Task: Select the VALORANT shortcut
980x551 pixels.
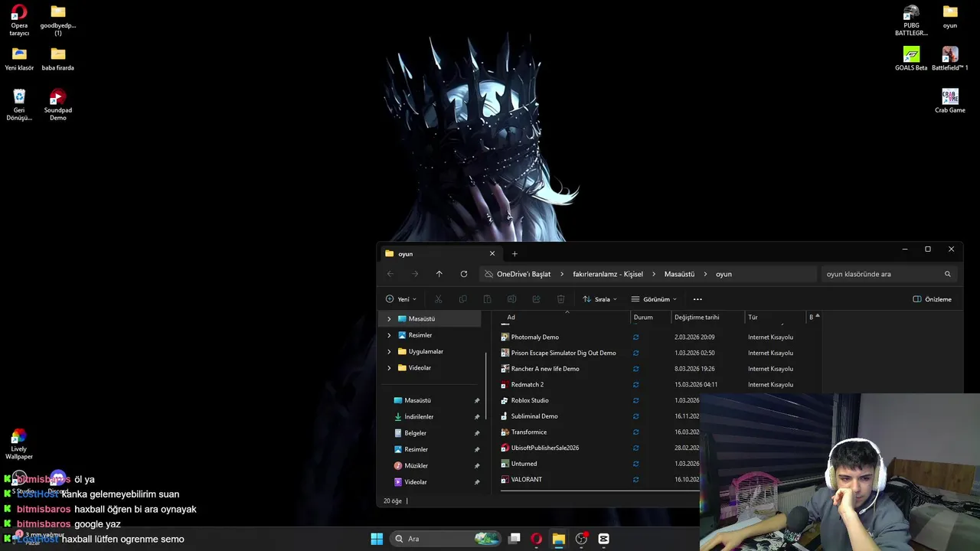Action: pos(527,479)
